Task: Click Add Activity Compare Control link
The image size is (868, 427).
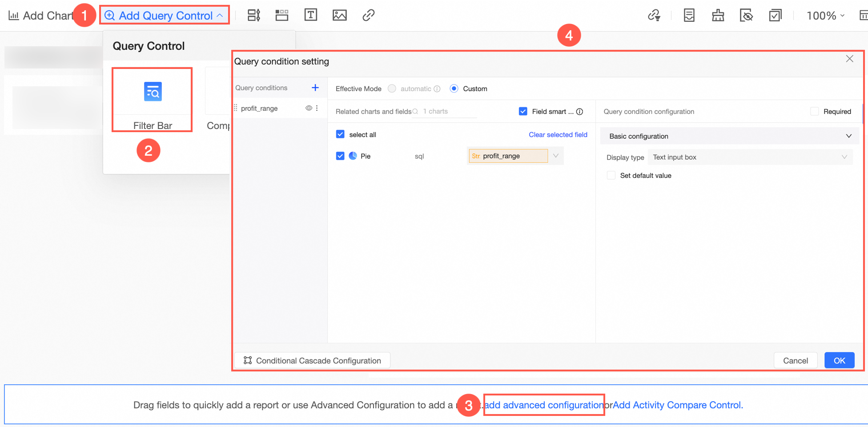Action: pos(678,405)
